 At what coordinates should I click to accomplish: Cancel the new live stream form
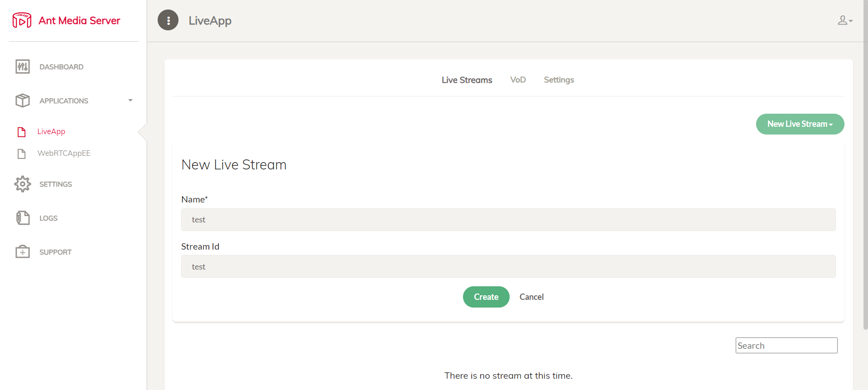531,297
